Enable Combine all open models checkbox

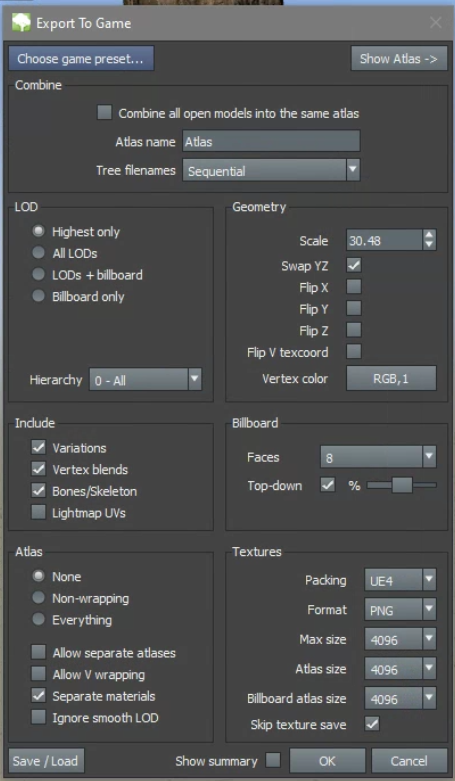point(105,113)
